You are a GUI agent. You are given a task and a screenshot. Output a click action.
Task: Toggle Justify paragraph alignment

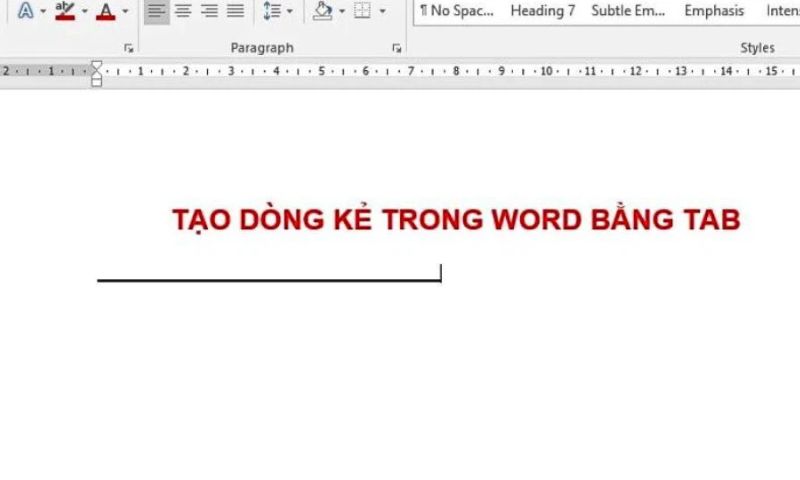pyautogui.click(x=235, y=11)
